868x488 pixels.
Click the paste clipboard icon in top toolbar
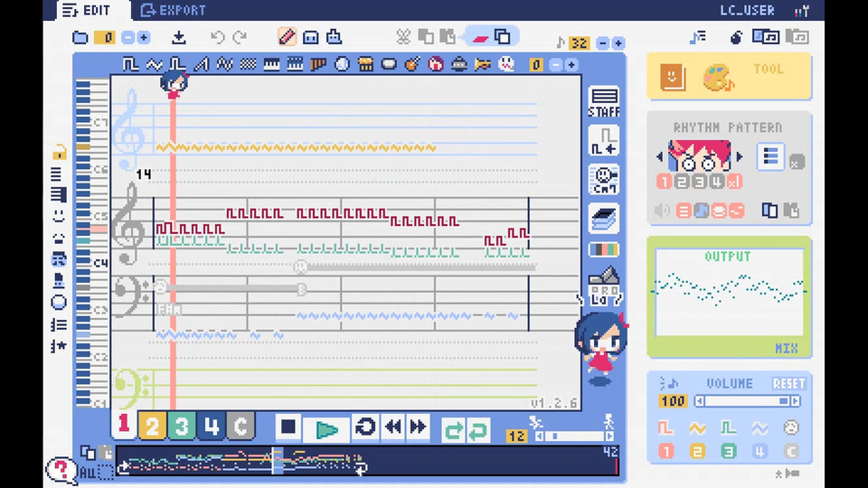[x=448, y=37]
